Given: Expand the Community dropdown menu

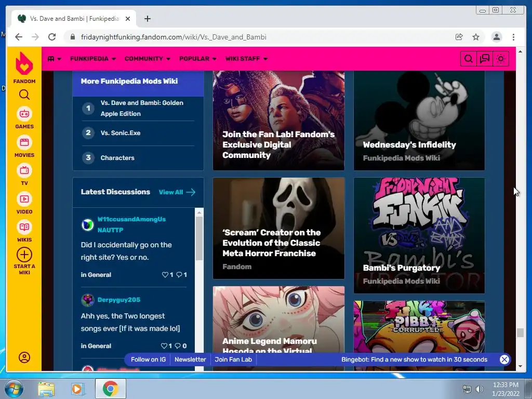Looking at the screenshot, I should tap(147, 59).
